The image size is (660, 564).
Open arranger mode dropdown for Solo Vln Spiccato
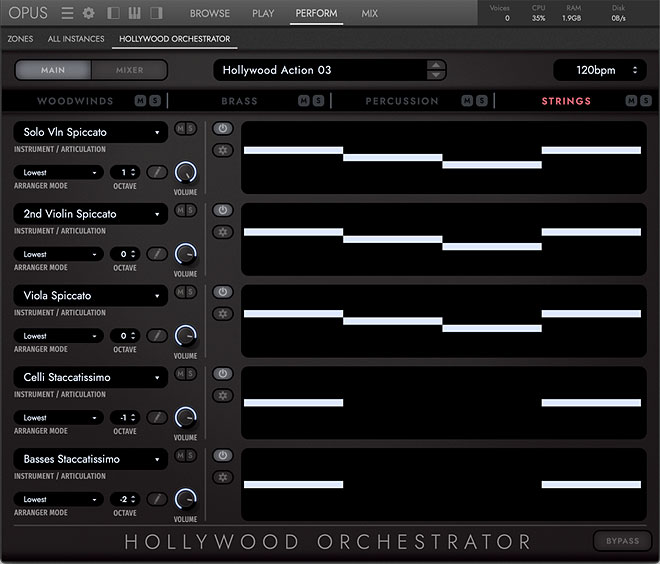[59, 172]
